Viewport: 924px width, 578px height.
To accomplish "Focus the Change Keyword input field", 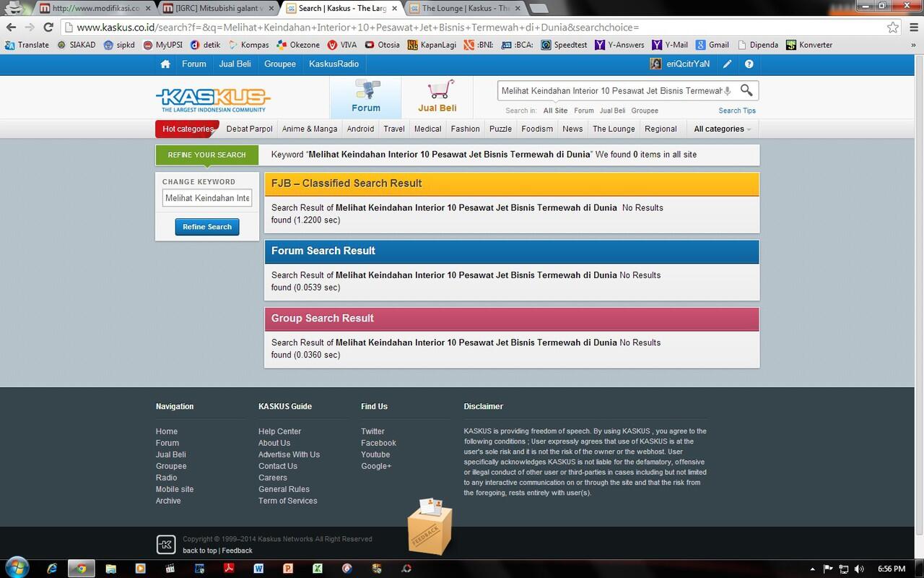I will click(207, 198).
